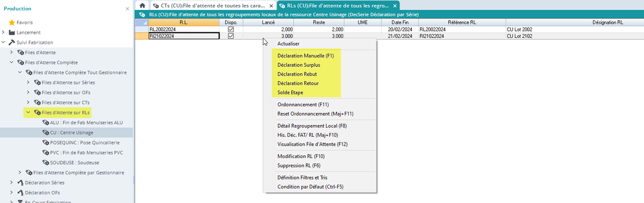Expand Files d'Attente Complète par Gestionnaire
Screen dimensions: 644x203
tap(19, 172)
